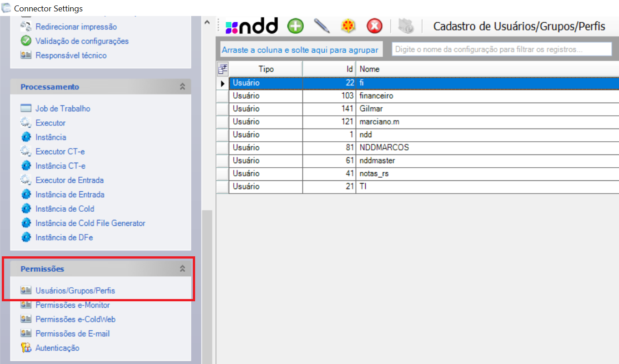
Task: Click the Instância icon in Processamento
Action: pyautogui.click(x=26, y=137)
